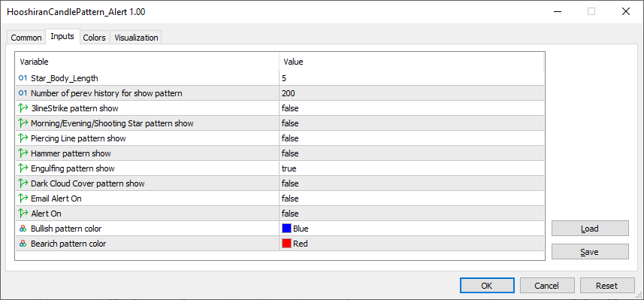The width and height of the screenshot is (644, 300).
Task: Click the boolean icon beside Hammer pattern show
Action: (x=23, y=153)
